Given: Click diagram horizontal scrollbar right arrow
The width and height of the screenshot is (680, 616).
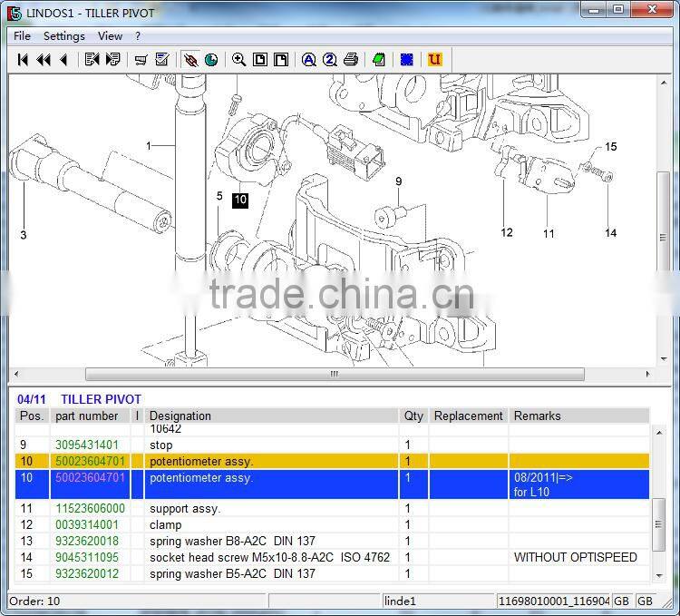Looking at the screenshot, I should pos(648,374).
